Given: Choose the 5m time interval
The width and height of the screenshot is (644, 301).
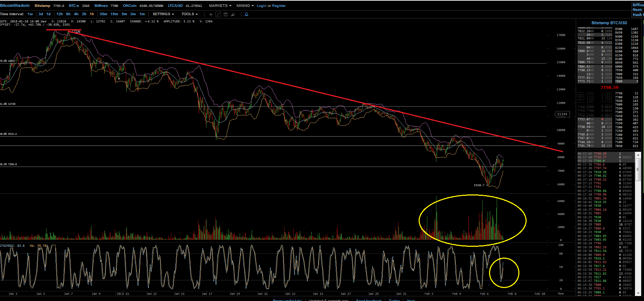Looking at the screenshot, I should point(124,14).
